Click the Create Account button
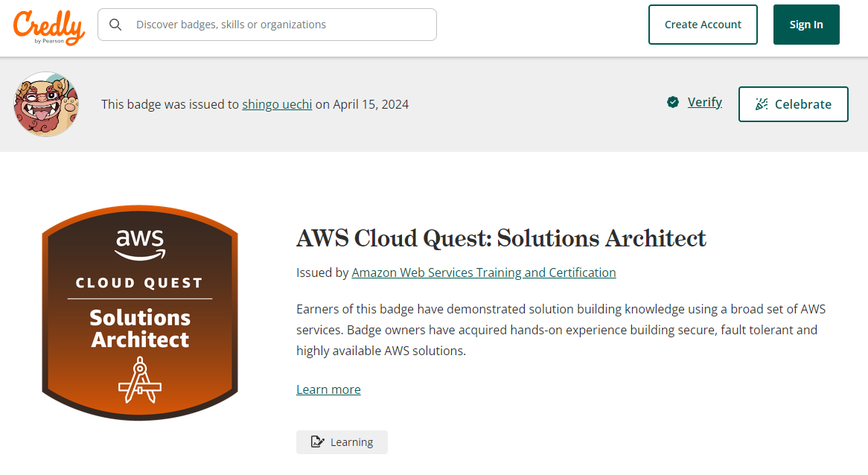 [703, 25]
